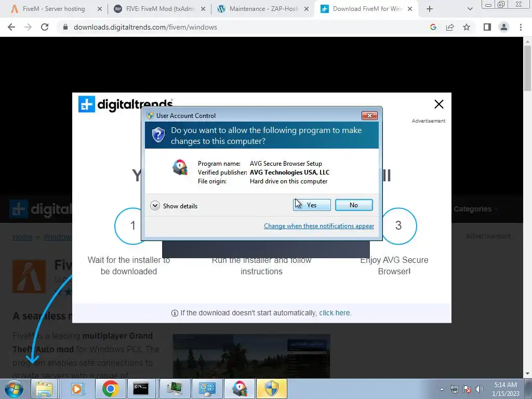Click the circuit-board monitor taskbar icon
Viewport: 532px width, 399px height.
(175, 389)
